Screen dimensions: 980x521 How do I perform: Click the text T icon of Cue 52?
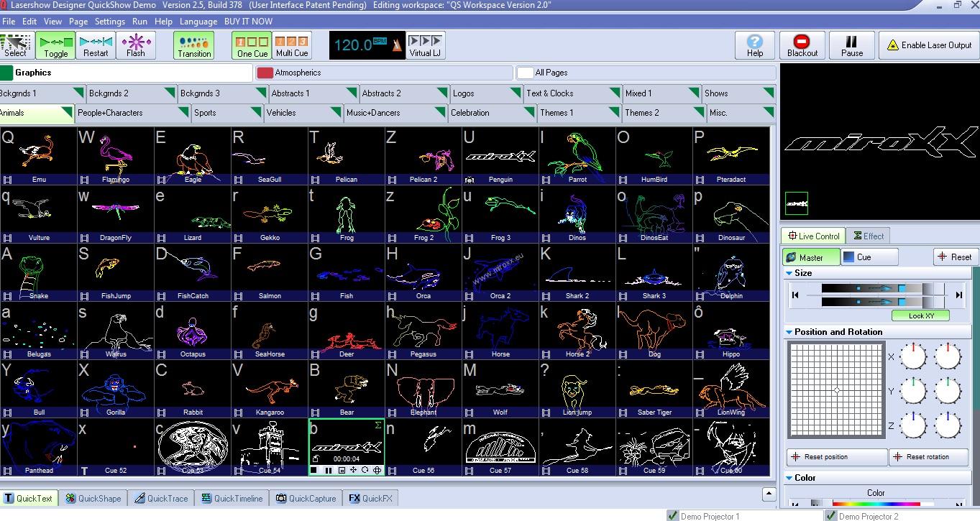click(x=84, y=471)
